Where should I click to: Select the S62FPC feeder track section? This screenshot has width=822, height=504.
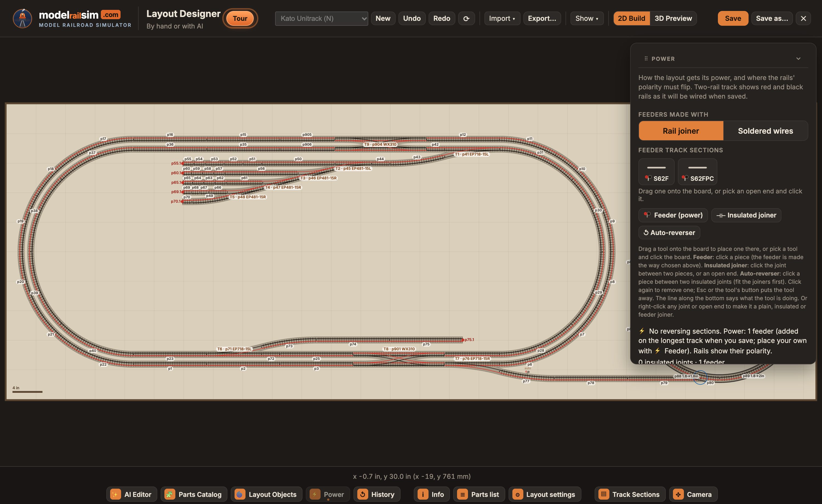(697, 171)
